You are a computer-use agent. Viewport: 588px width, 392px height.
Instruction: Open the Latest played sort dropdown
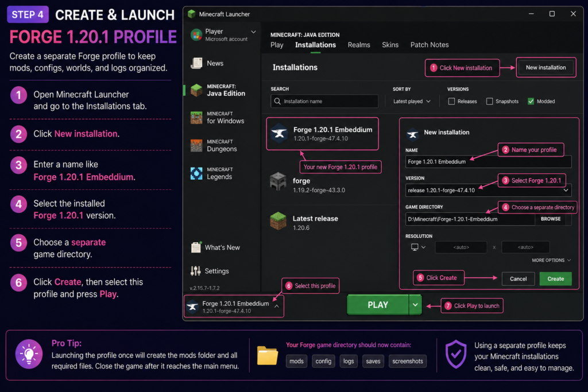pyautogui.click(x=412, y=101)
